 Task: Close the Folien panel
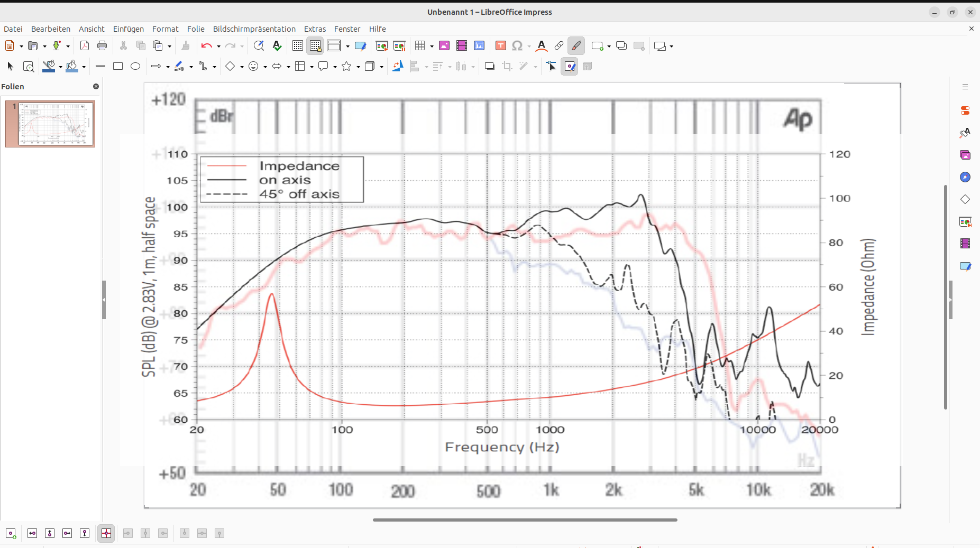click(96, 87)
